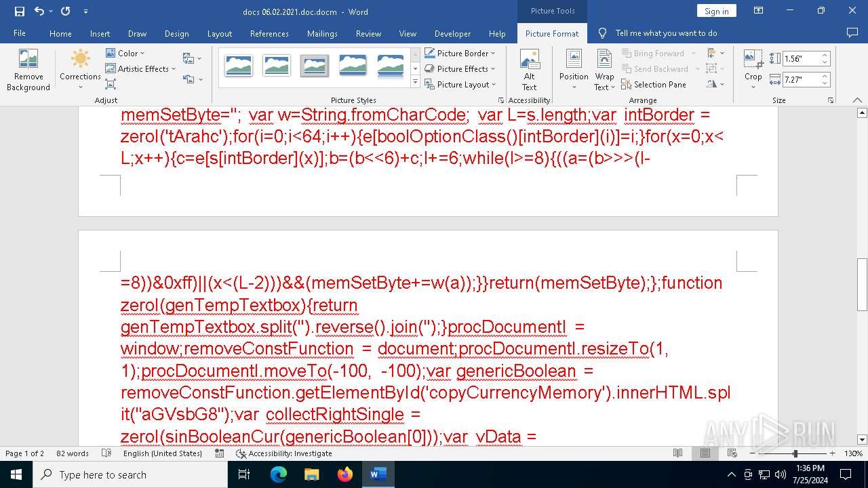Switch to the Layout tab
This screenshot has width=868, height=488.
[219, 33]
